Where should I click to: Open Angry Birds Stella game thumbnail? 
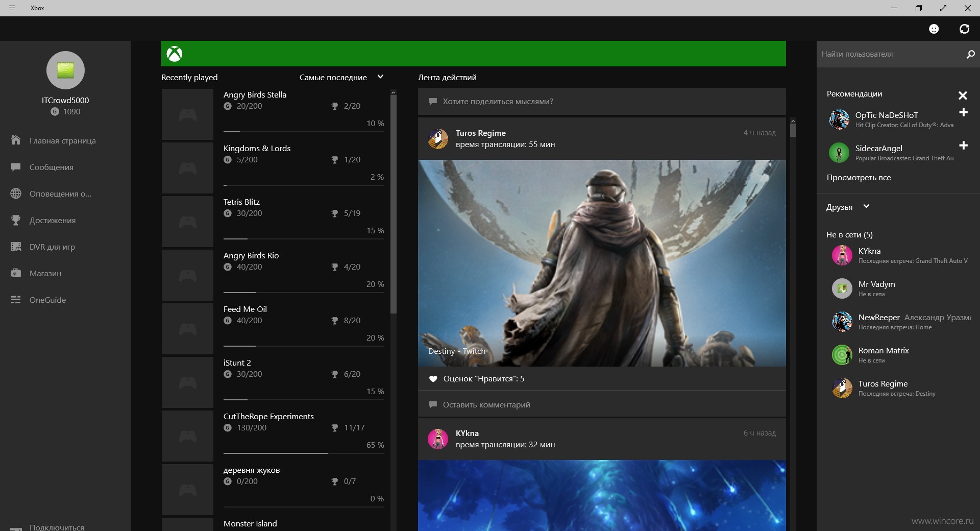coord(188,114)
